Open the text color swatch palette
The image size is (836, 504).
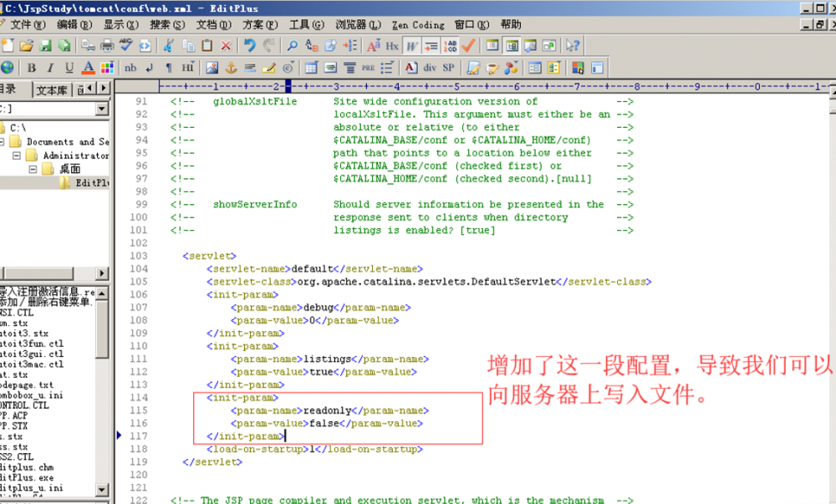point(109,66)
